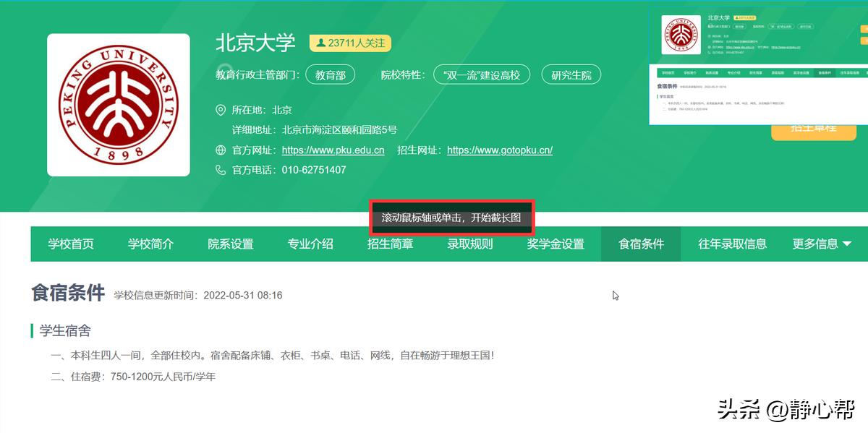Click the location pin icon beside 所在地
868x433 pixels.
tap(219, 110)
